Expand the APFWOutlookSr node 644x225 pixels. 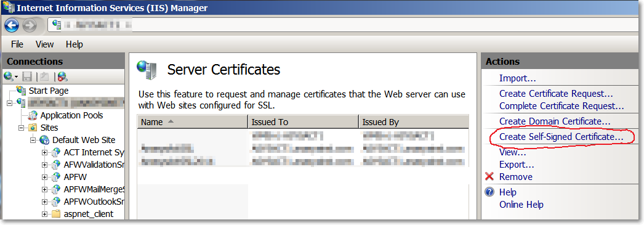tap(45, 202)
